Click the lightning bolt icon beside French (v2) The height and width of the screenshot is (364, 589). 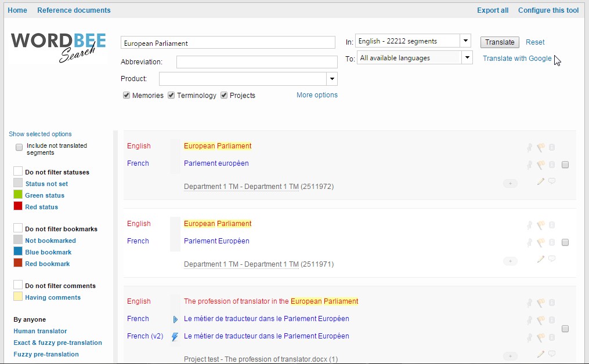pos(175,337)
